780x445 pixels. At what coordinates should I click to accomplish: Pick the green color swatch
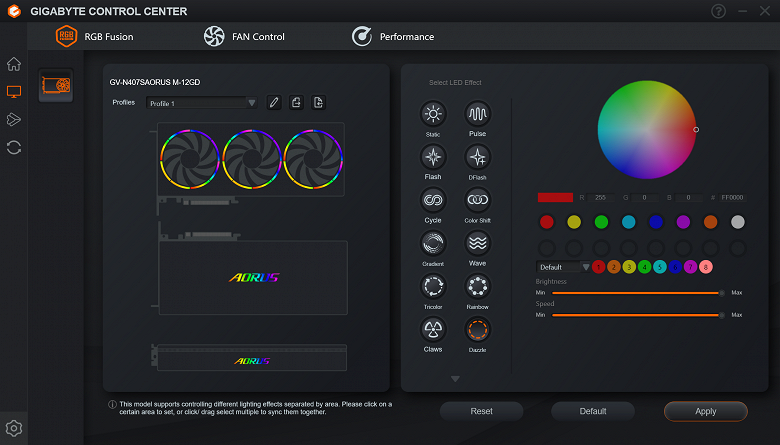tap(601, 222)
